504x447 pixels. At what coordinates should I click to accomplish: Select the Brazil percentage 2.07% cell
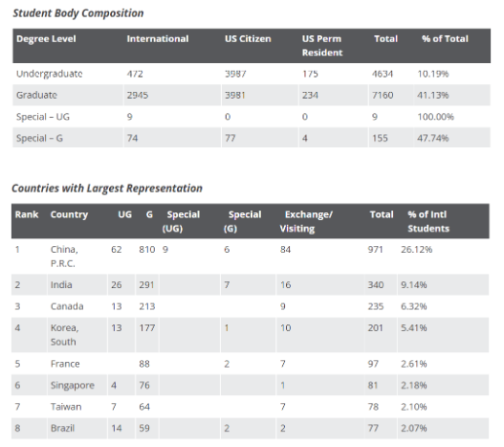414,428
